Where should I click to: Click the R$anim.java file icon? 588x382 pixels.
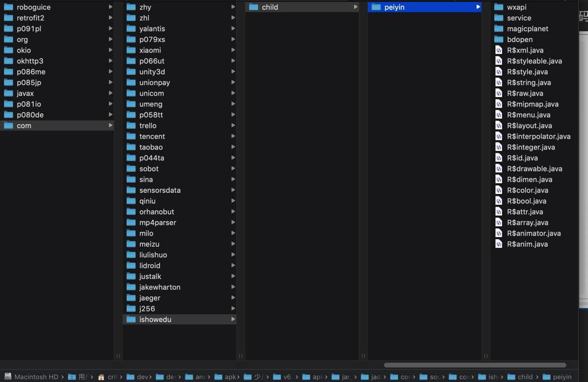pyautogui.click(x=499, y=244)
